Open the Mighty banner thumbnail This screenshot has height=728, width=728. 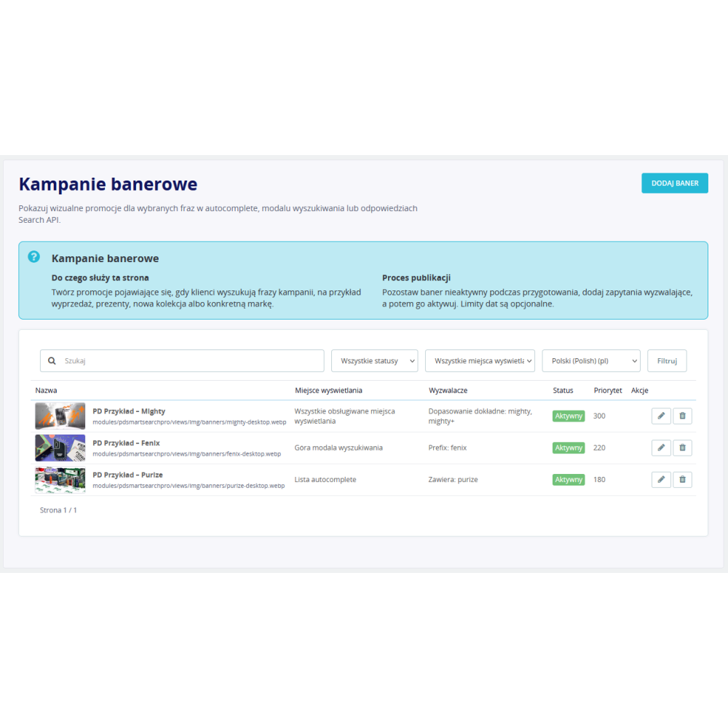pos(60,416)
